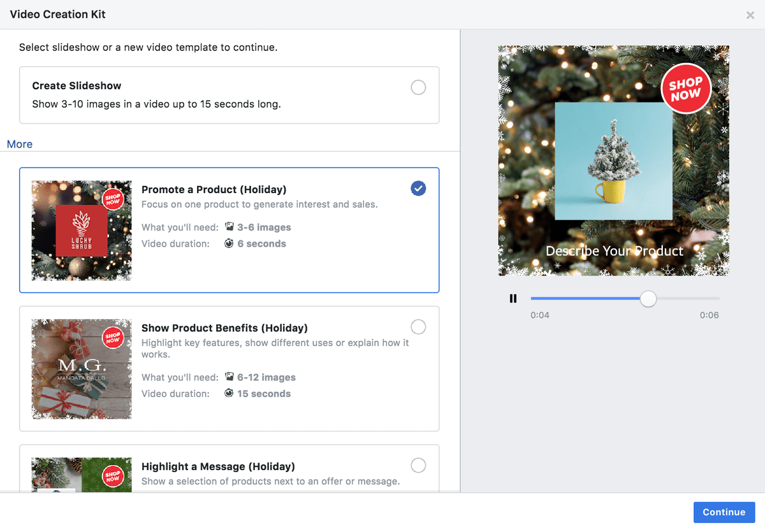Click the images icon next to 6-12 images
Screen dimensions: 765x532
coord(229,377)
